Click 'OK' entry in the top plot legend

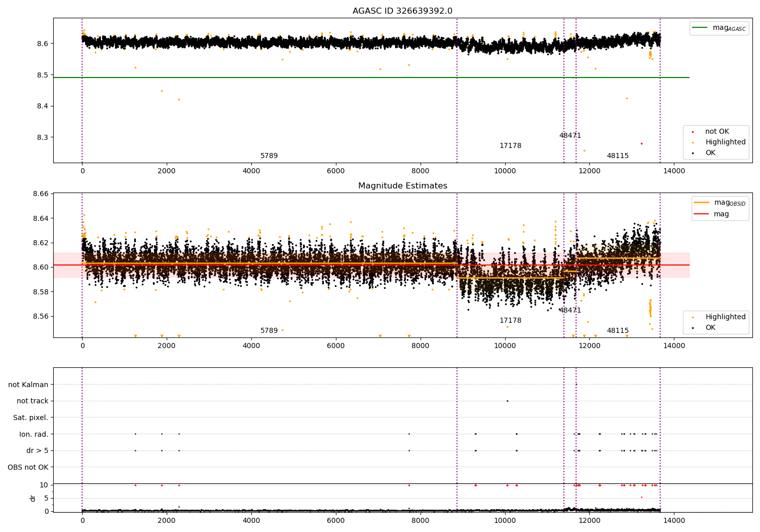(710, 153)
